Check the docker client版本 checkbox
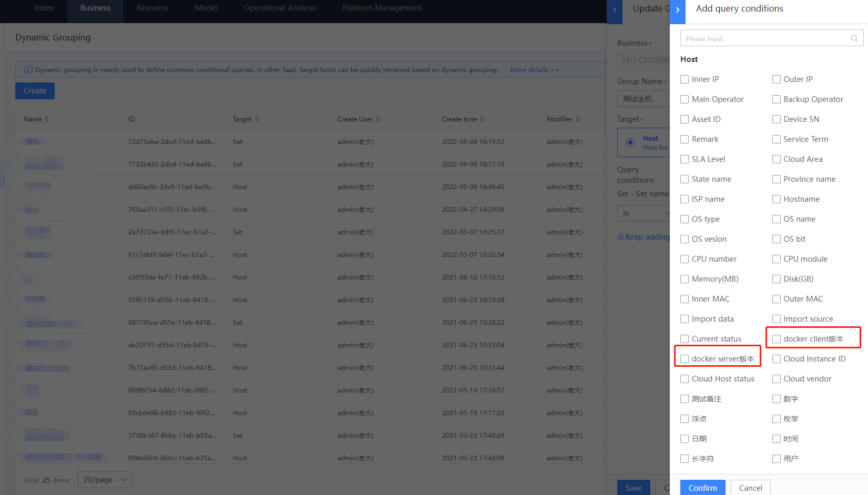Screen dimensions: 868x495 click(x=777, y=338)
